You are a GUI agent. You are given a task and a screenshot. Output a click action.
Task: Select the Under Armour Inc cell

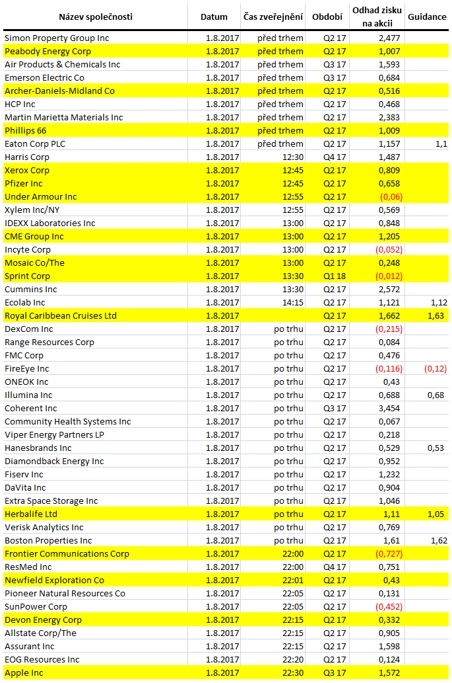tap(40, 197)
